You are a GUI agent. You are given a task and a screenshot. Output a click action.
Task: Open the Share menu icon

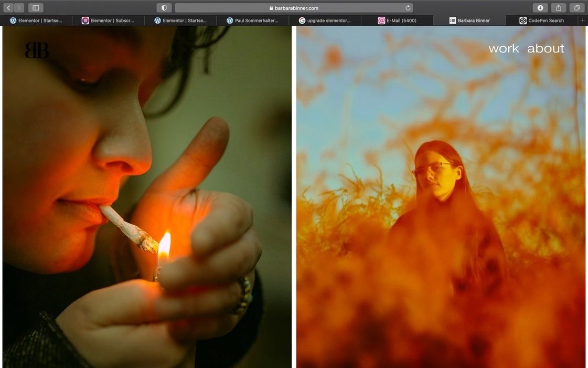(559, 8)
